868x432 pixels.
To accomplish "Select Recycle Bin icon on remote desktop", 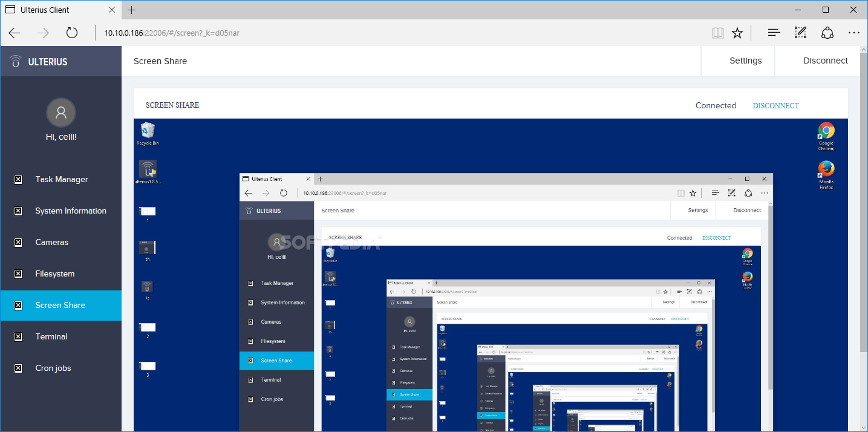I will [148, 134].
